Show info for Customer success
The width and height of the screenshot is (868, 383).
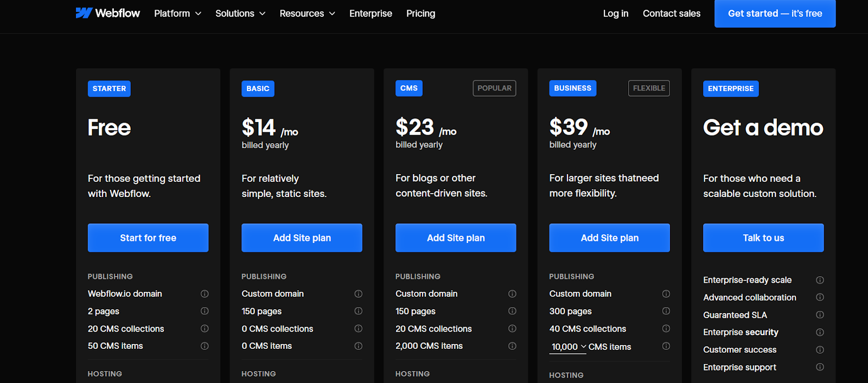click(x=820, y=349)
